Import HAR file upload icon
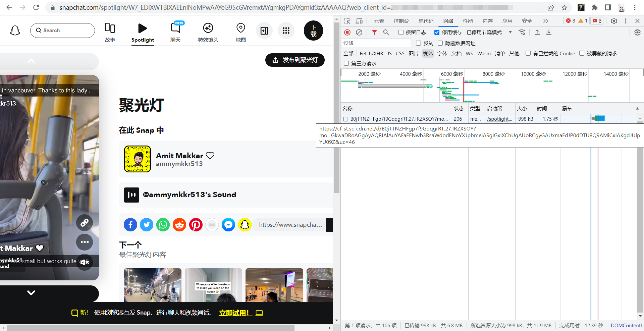The height and width of the screenshot is (331, 644). [537, 32]
